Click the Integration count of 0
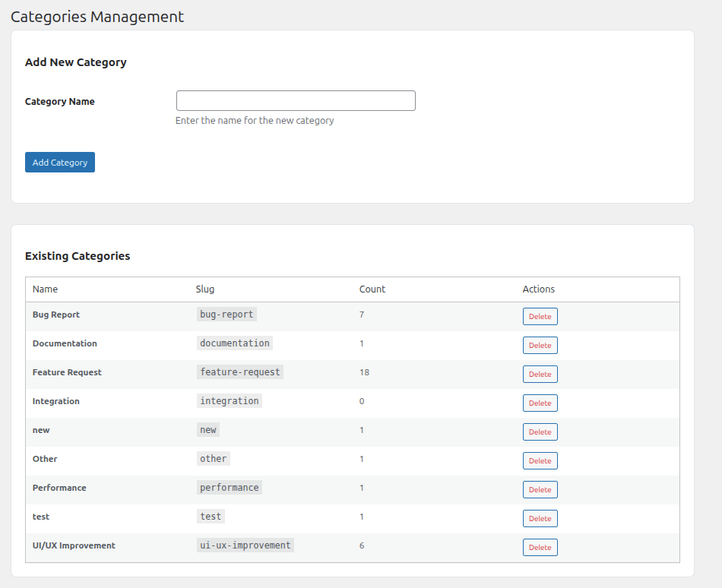 pos(362,401)
